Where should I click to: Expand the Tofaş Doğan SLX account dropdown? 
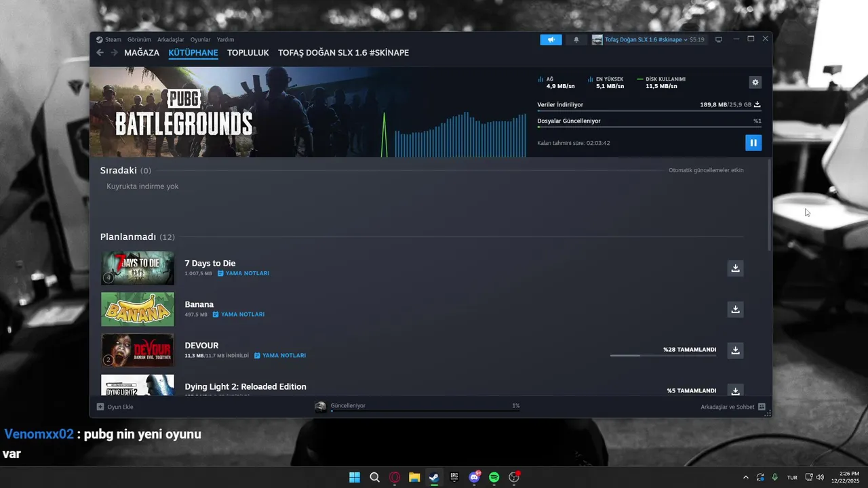pyautogui.click(x=648, y=39)
